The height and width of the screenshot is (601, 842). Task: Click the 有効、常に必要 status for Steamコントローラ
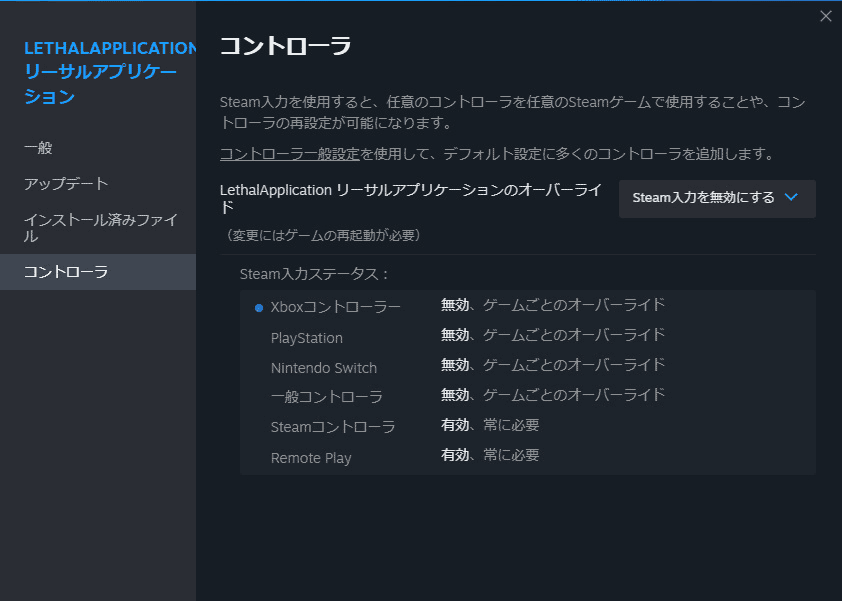coord(490,425)
